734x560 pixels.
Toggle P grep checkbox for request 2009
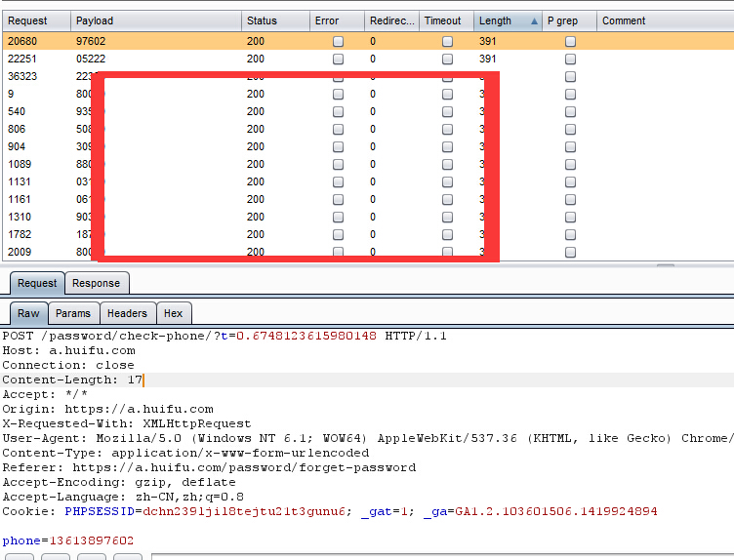(570, 252)
